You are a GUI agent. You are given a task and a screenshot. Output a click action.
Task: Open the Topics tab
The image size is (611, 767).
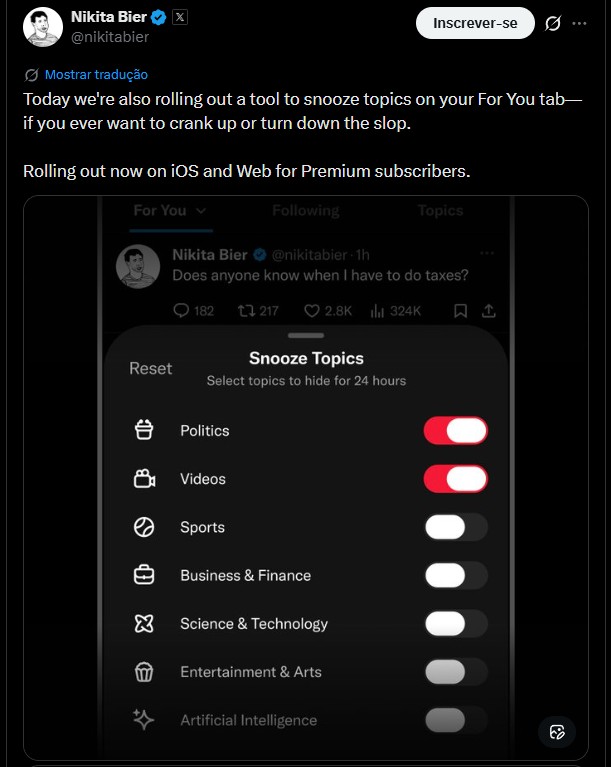pos(440,211)
